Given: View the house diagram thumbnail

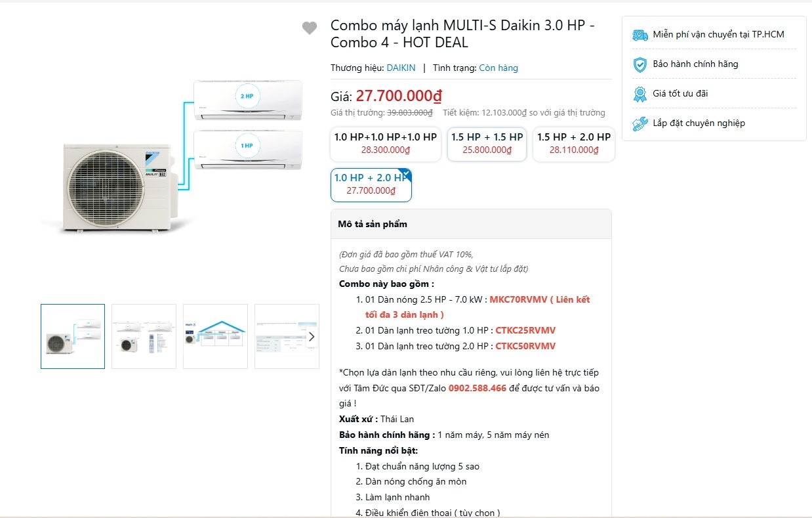Looking at the screenshot, I should pyautogui.click(x=215, y=336).
